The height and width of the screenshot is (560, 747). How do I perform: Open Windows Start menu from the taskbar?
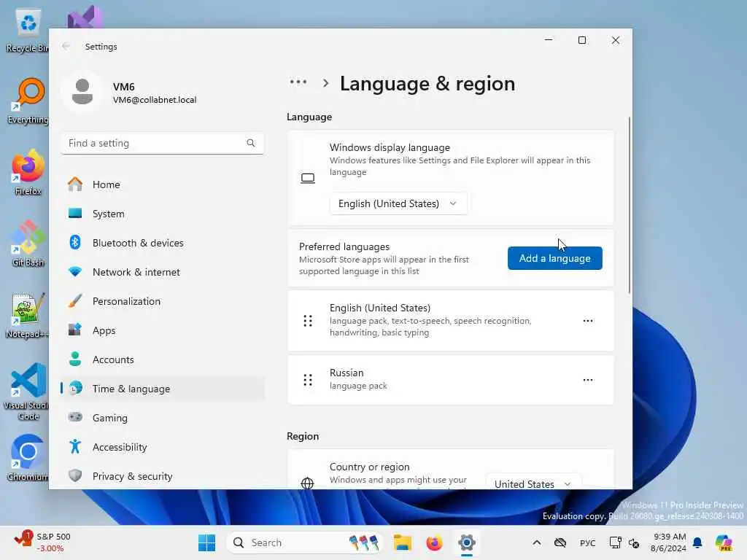206,542
